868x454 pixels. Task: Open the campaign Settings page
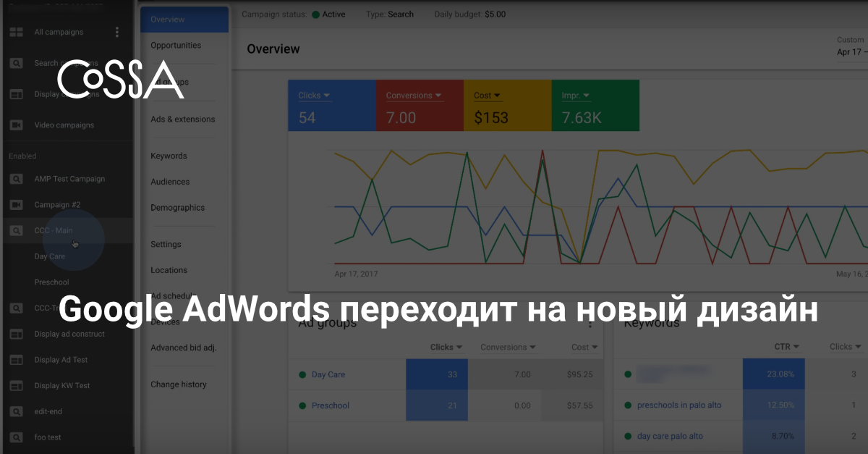tap(166, 245)
